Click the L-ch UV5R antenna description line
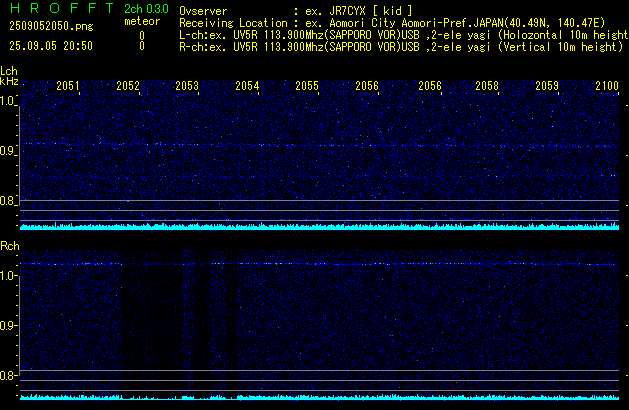The width and height of the screenshot is (629, 410). tap(404, 35)
